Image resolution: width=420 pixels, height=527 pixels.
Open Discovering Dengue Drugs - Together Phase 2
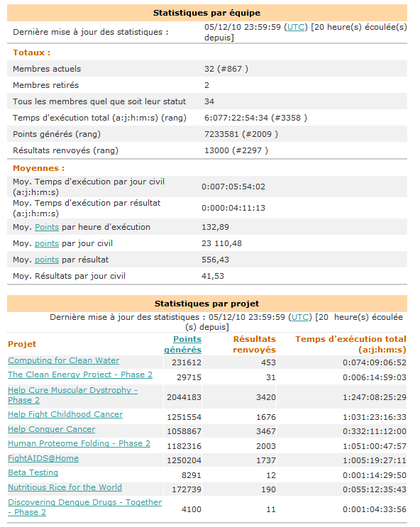coord(84,507)
